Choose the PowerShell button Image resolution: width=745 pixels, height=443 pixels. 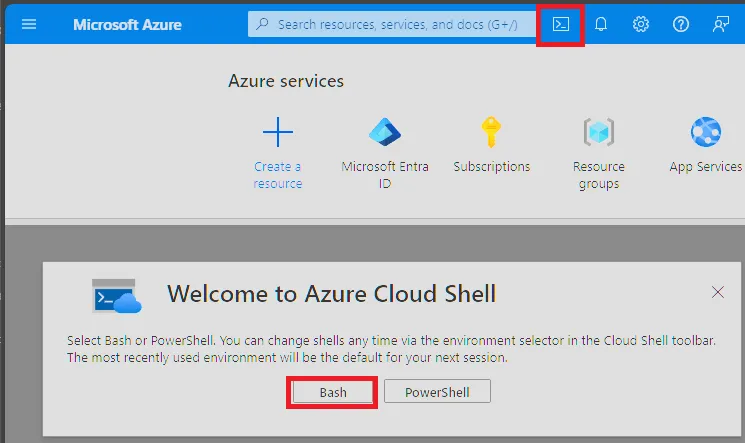(x=437, y=392)
